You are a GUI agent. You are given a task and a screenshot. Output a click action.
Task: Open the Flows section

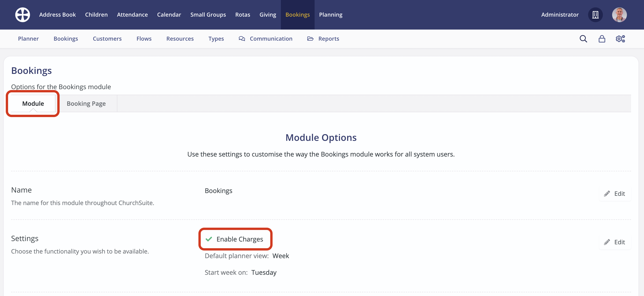tap(144, 39)
